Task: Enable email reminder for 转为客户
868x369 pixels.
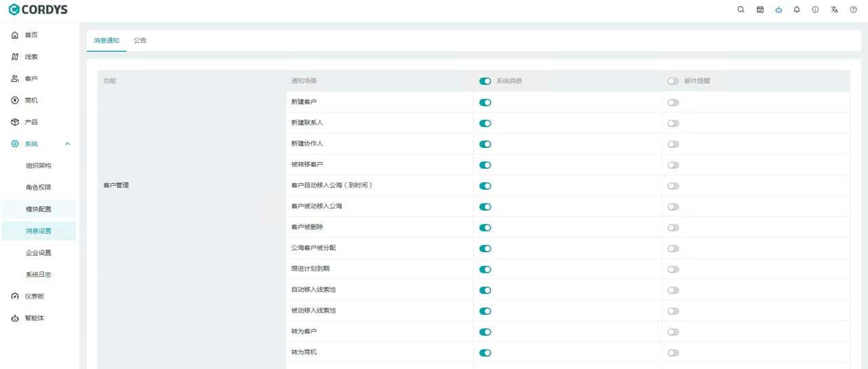Action: (673, 332)
